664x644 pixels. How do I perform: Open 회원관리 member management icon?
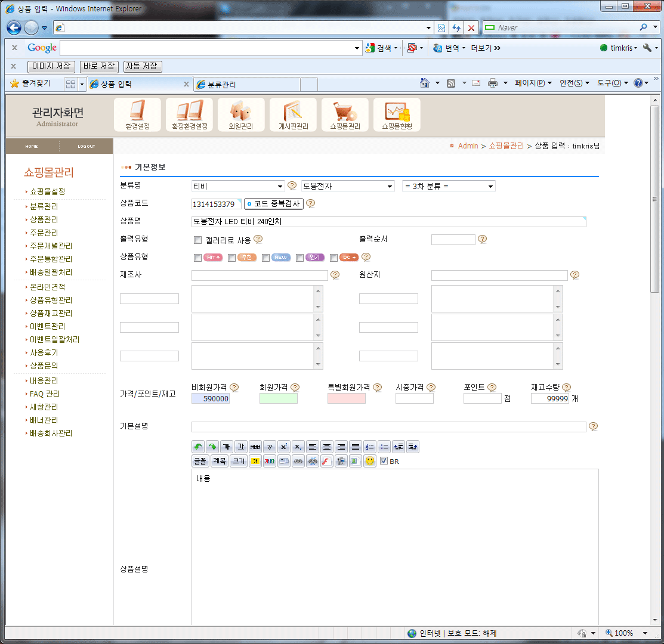[x=241, y=114]
